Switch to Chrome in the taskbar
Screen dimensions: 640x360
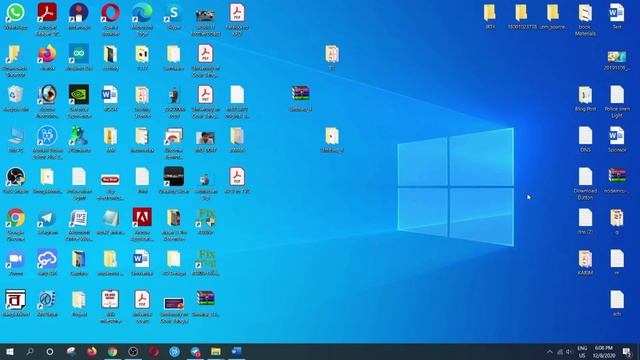112,351
